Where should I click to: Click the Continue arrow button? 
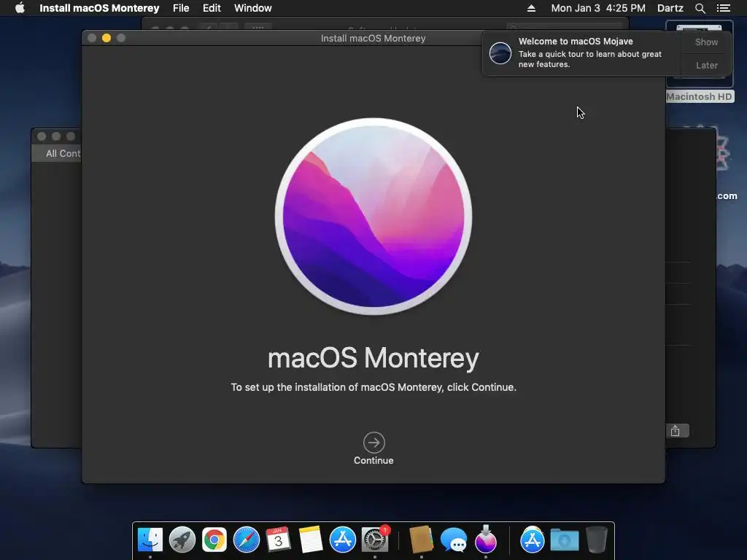(374, 443)
